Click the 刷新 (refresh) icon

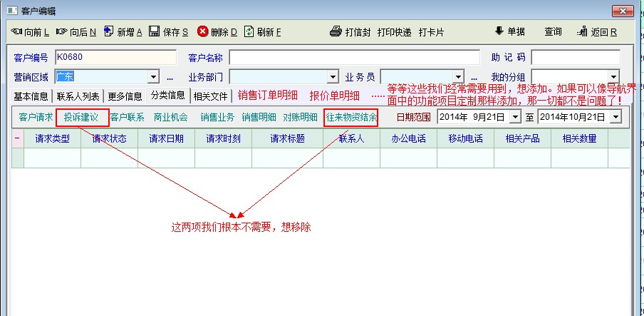tap(249, 32)
